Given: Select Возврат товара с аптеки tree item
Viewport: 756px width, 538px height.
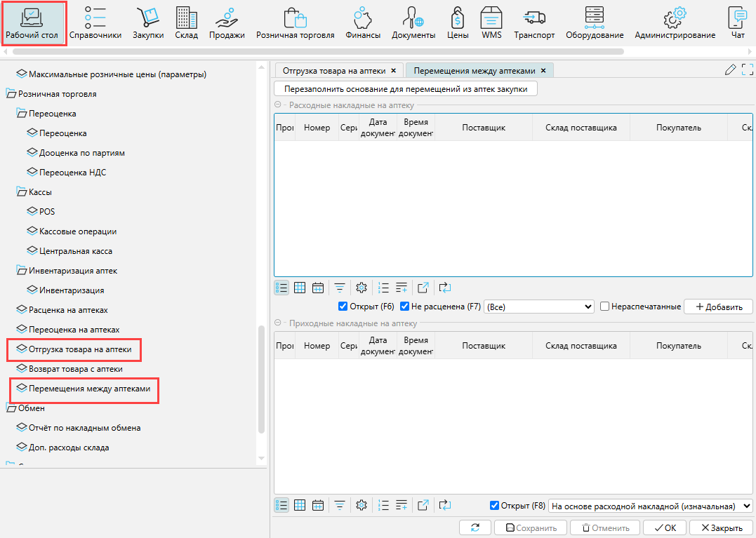Looking at the screenshot, I should coord(76,369).
